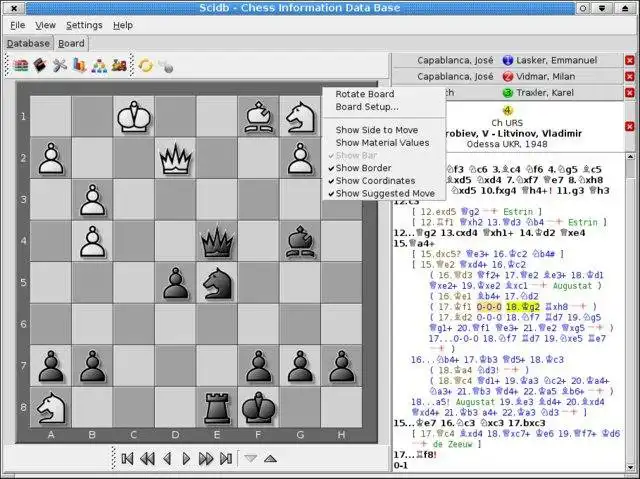Click the scroll-up arrow of notation pane
The width and height of the screenshot is (640, 479).
(x=630, y=157)
